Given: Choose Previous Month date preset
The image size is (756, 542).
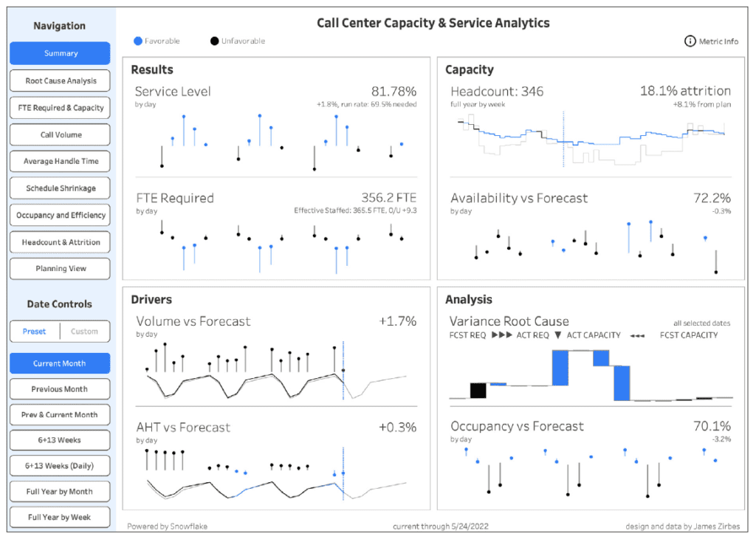Looking at the screenshot, I should (x=60, y=389).
